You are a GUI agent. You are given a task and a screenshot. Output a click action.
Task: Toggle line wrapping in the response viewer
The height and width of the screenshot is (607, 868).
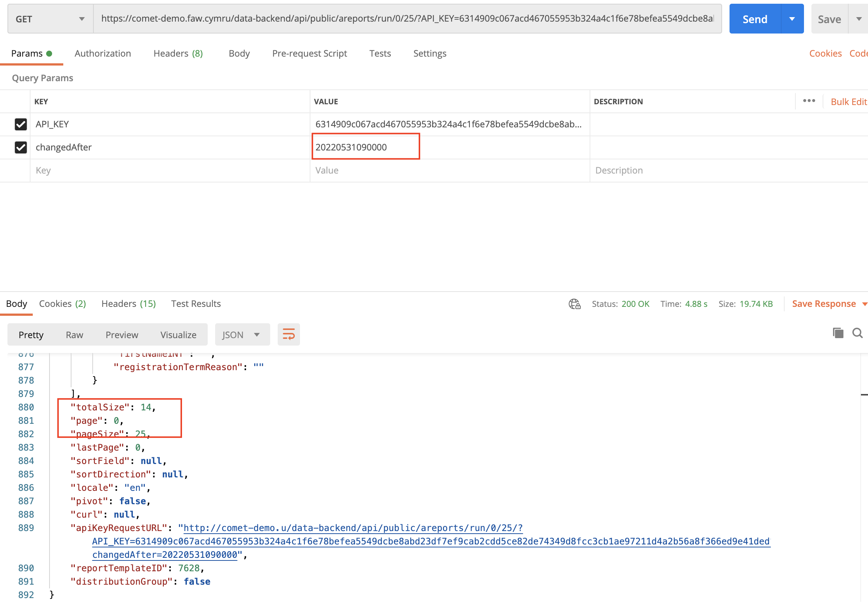(288, 334)
